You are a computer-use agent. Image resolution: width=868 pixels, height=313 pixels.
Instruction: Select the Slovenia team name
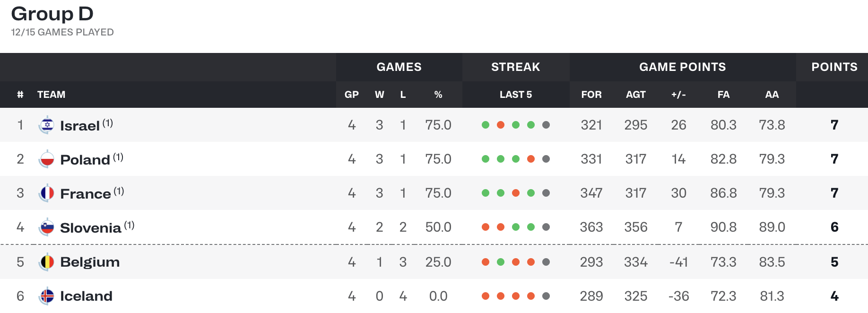(91, 228)
